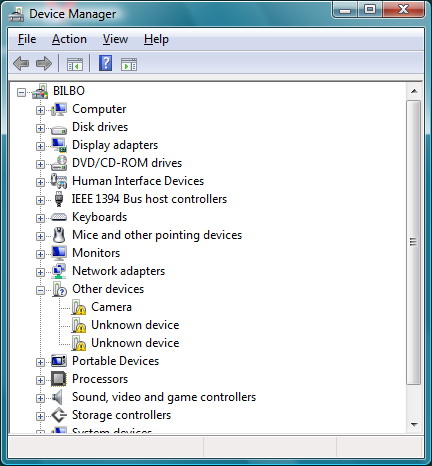Image resolution: width=432 pixels, height=466 pixels.
Task: Open the File menu
Action: click(27, 39)
